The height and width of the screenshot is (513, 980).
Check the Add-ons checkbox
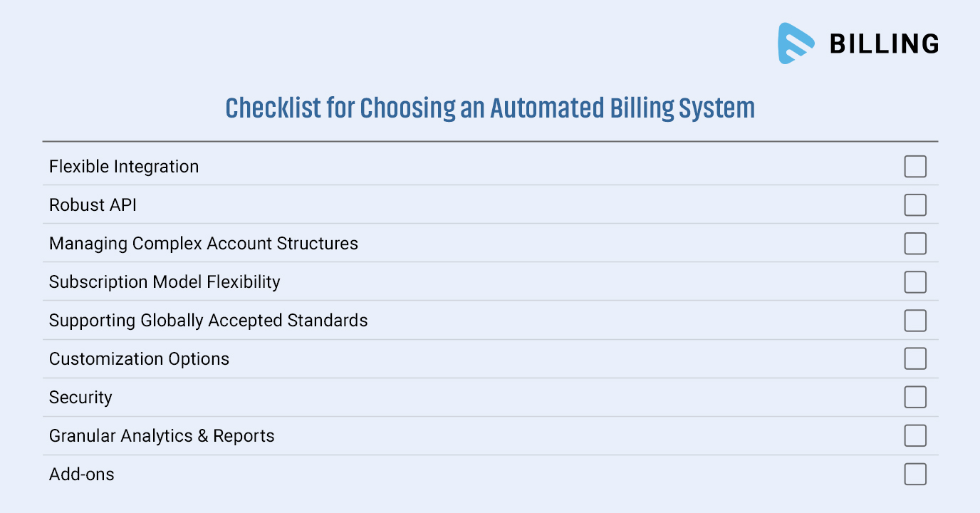click(915, 474)
